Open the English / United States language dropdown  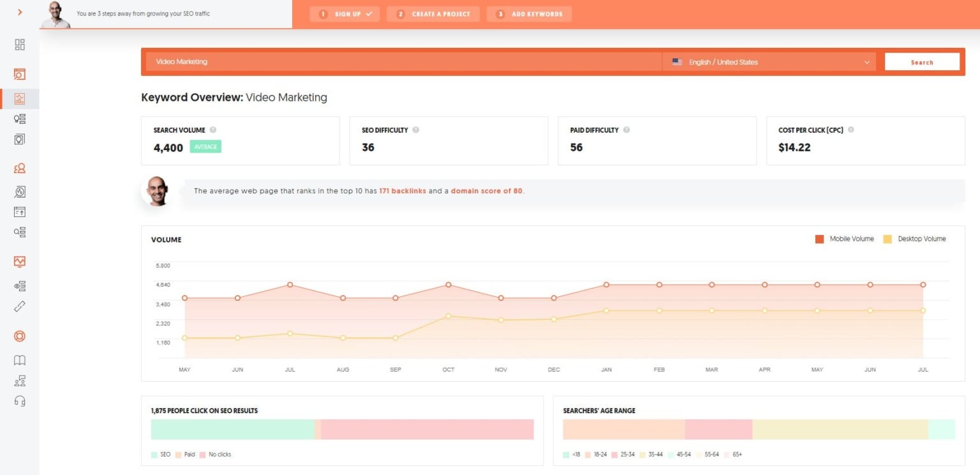click(769, 62)
